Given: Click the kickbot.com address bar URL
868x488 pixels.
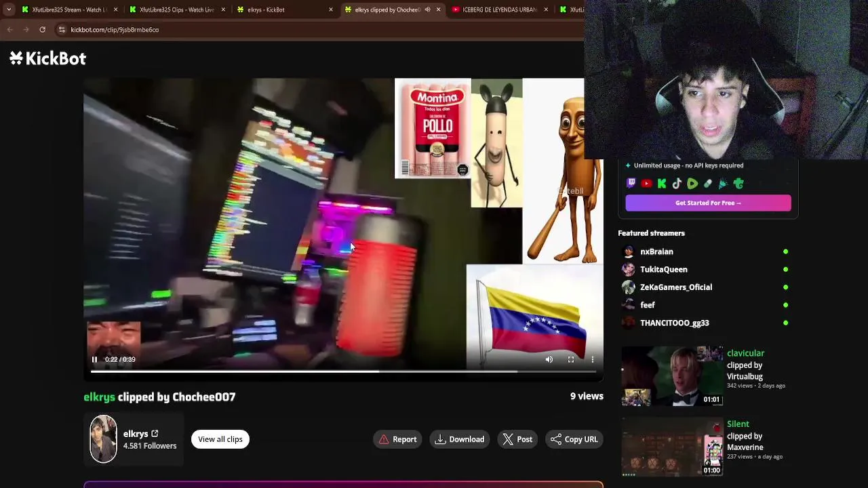Looking at the screenshot, I should (x=115, y=30).
